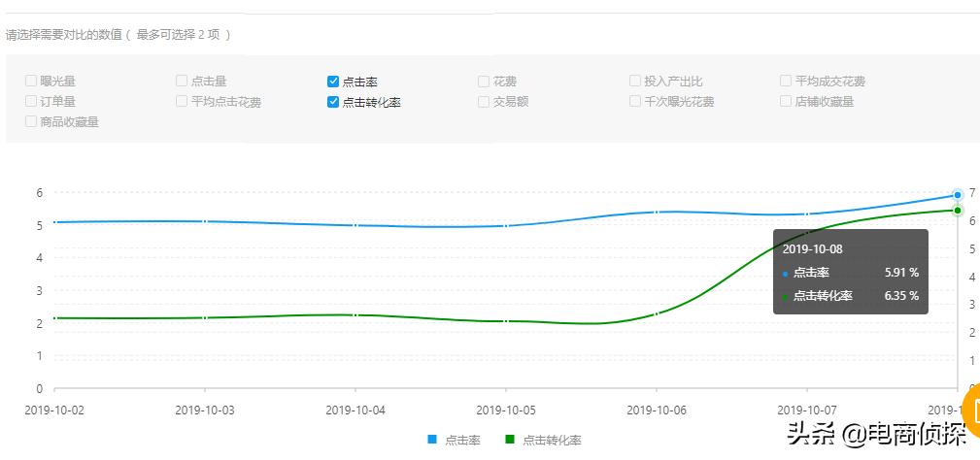Viewport: 980px width, 460px height.
Task: Tick the 花费 checkbox
Action: [x=484, y=82]
